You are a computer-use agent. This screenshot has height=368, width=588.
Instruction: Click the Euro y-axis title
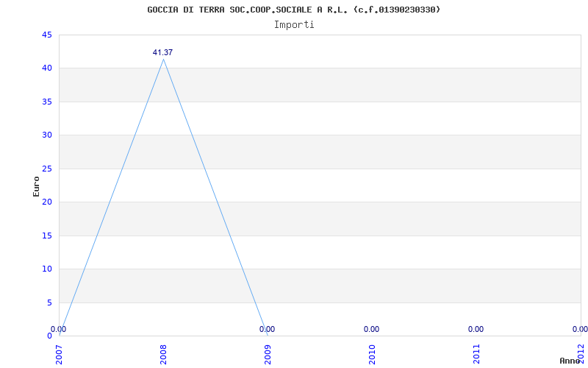click(36, 186)
